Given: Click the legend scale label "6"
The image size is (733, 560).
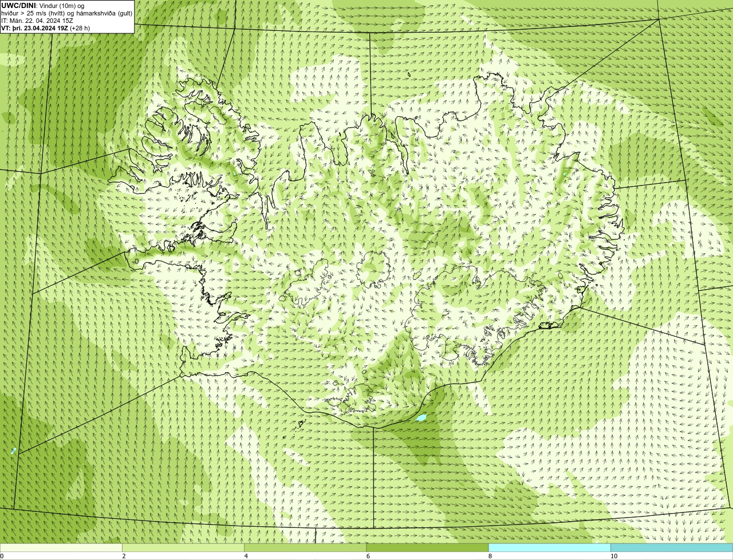Looking at the screenshot, I should 368,556.
